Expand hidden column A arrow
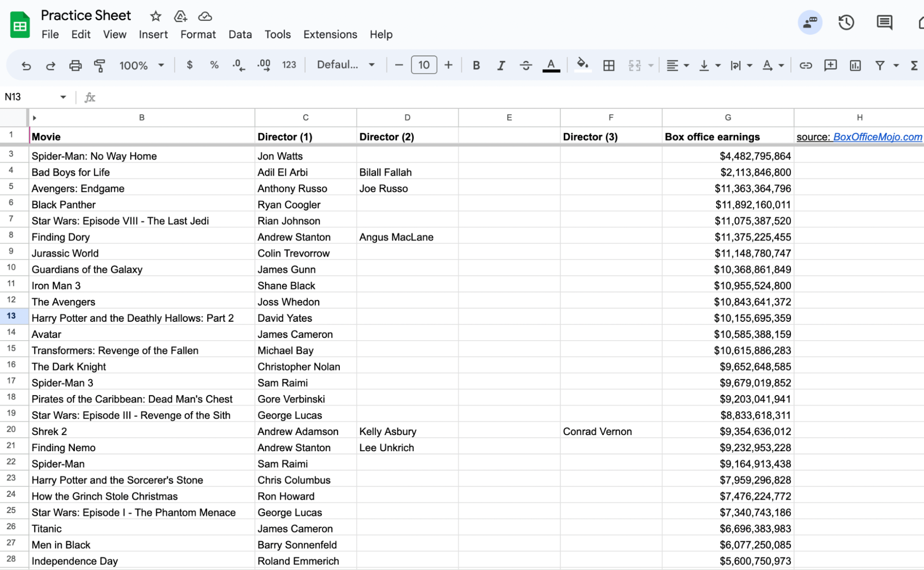 point(35,118)
